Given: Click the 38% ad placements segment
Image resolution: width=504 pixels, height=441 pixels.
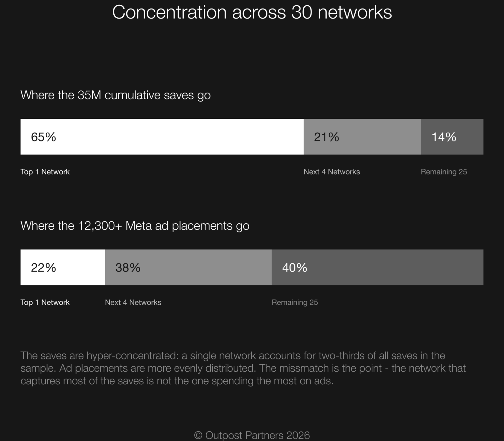Looking at the screenshot, I should 188,267.
